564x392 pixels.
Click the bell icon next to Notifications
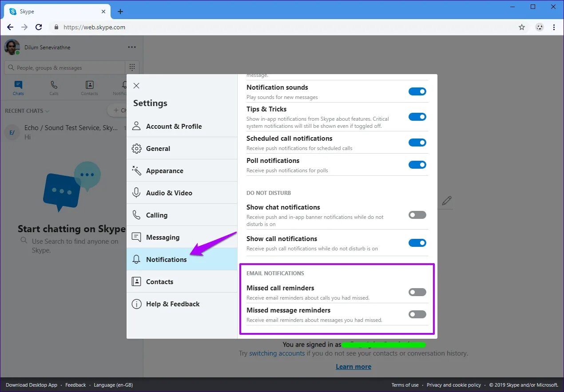point(137,259)
